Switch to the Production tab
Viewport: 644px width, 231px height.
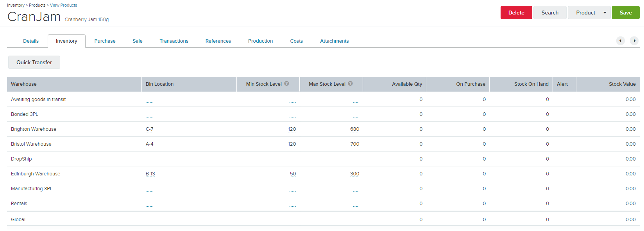coord(261,41)
